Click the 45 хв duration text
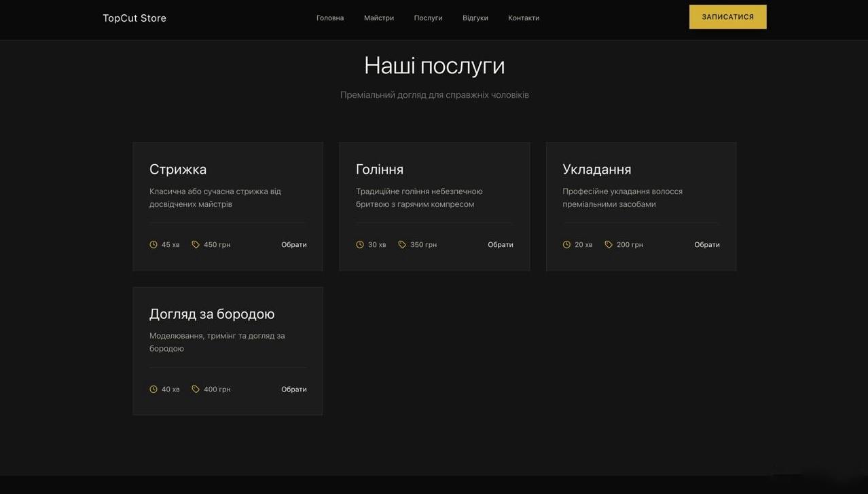Screen dimensions: 868x494 [170, 244]
